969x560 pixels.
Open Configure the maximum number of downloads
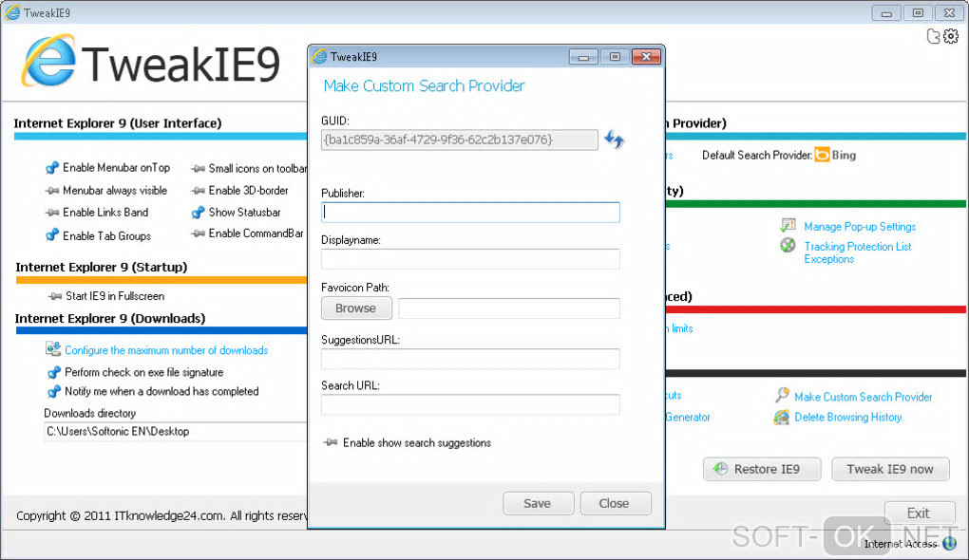click(166, 350)
